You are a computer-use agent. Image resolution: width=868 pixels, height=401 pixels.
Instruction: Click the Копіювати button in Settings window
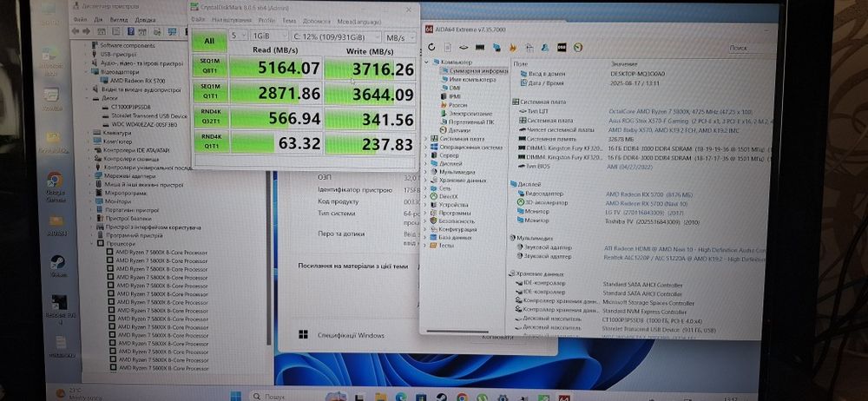pos(497,336)
